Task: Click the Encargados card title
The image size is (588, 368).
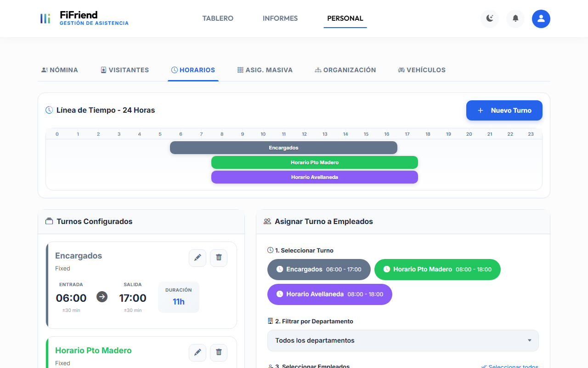Action: (x=79, y=256)
